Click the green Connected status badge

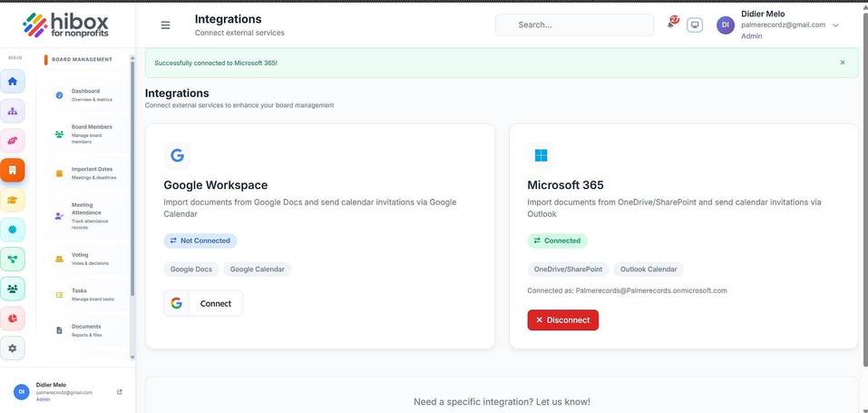tap(557, 241)
